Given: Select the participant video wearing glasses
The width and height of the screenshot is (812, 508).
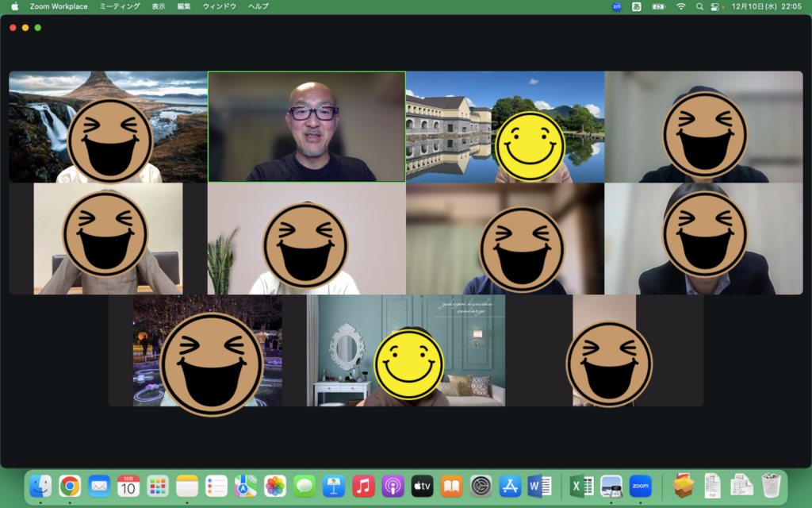Looking at the screenshot, I should (307, 127).
